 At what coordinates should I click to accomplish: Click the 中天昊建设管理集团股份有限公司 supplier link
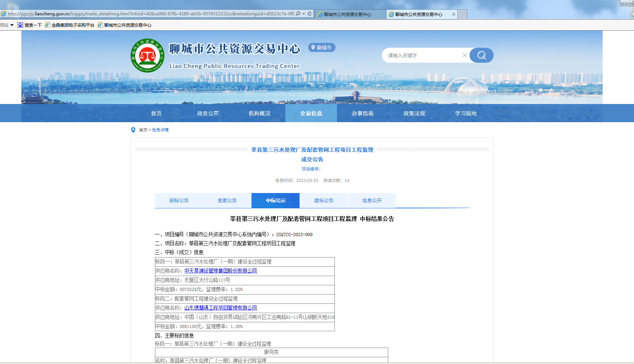coord(221,271)
